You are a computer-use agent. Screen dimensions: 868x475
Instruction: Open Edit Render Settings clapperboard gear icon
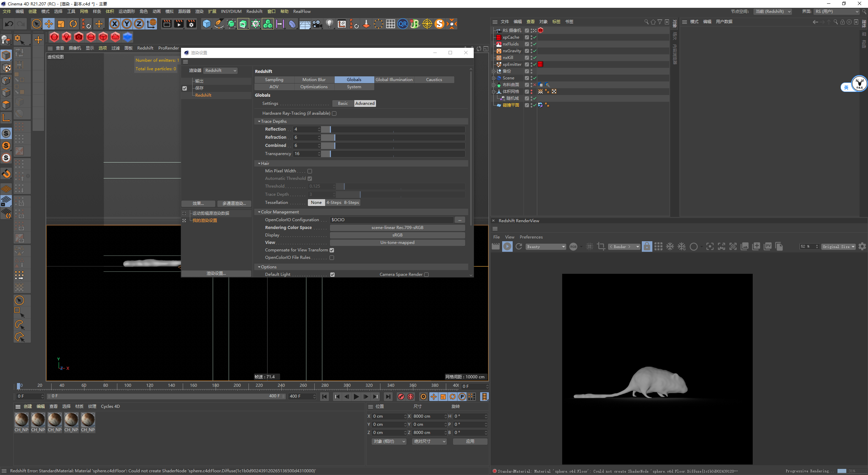(192, 24)
